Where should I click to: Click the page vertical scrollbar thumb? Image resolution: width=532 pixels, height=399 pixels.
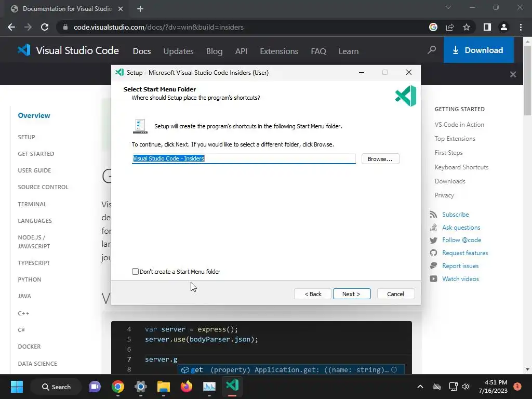coord(527,80)
